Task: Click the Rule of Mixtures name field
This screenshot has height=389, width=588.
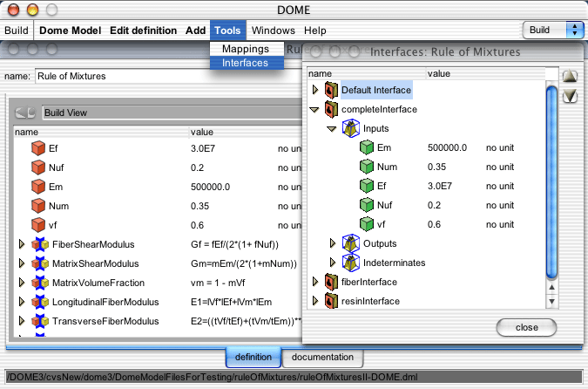Action: tap(167, 76)
